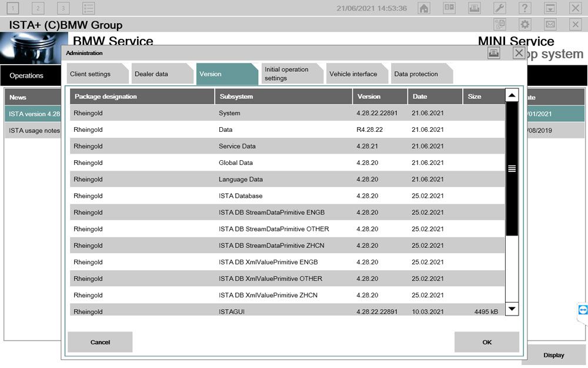Screen dimensions: 588x368
Task: Click the 4.28.21 version cell
Action: pos(367,146)
